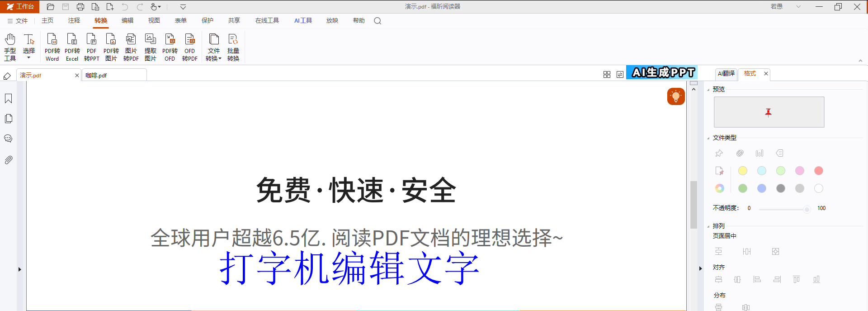Open the bookmarks sidebar panel

8,99
